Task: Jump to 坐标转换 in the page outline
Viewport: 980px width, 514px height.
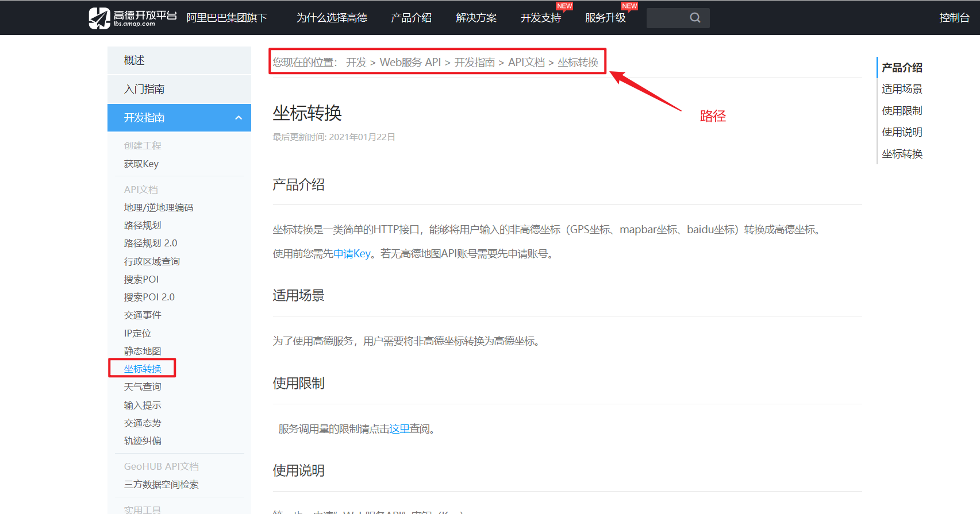Action: 902,154
